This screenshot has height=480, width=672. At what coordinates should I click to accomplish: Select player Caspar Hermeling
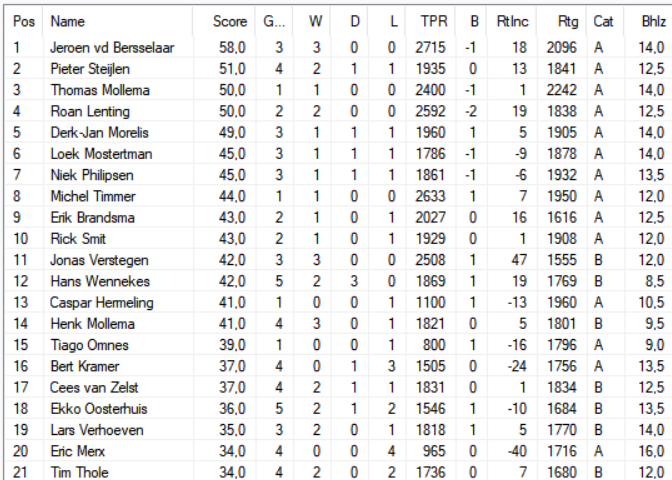point(339,303)
